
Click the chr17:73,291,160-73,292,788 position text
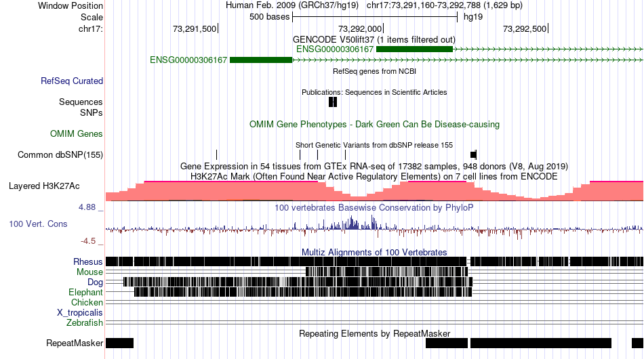(445, 5)
